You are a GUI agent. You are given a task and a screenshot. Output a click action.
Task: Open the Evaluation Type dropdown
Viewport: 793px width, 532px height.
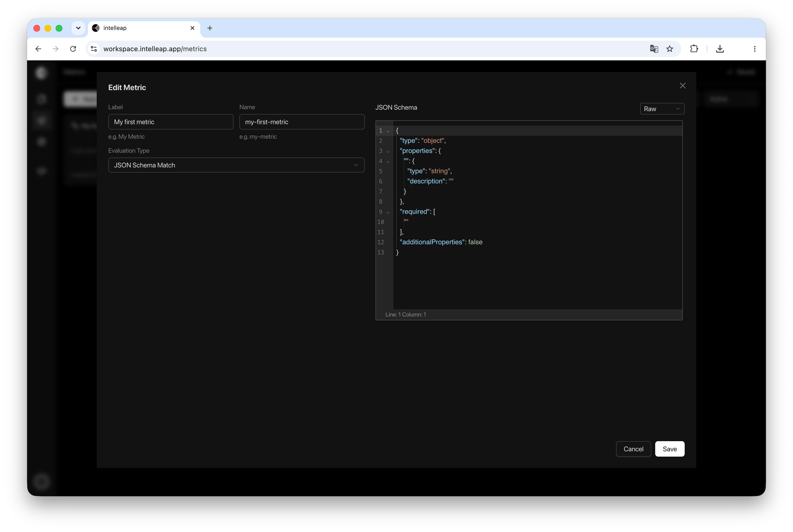pyautogui.click(x=236, y=165)
